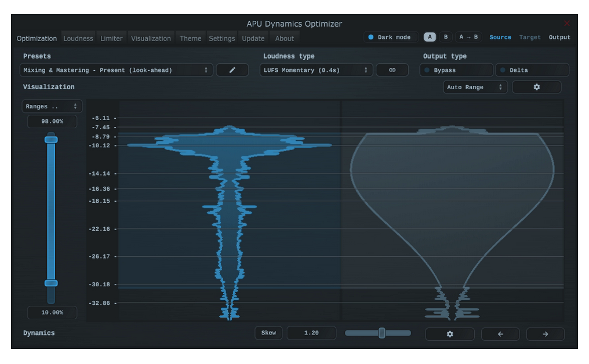This screenshot has height=364, width=589.
Task: Click the -7.45 scale label
Action: [101, 128]
